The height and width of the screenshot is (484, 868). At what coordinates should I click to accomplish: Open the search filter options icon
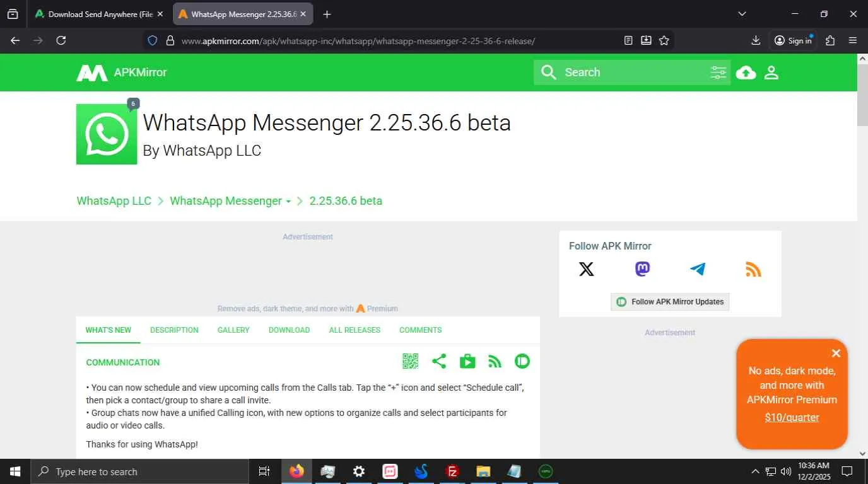718,72
